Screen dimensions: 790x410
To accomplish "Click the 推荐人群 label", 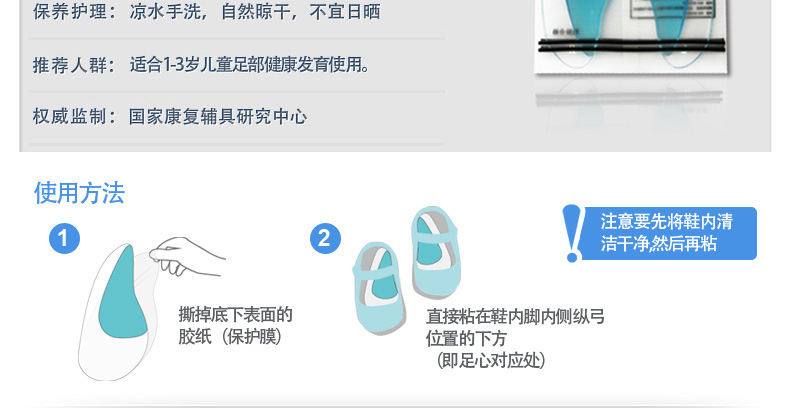I will point(70,65).
